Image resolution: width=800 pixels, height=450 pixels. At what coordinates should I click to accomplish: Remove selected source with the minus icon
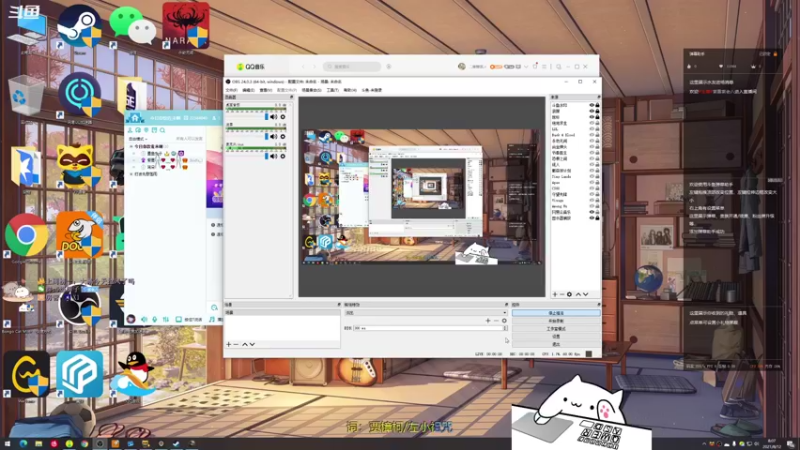562,294
